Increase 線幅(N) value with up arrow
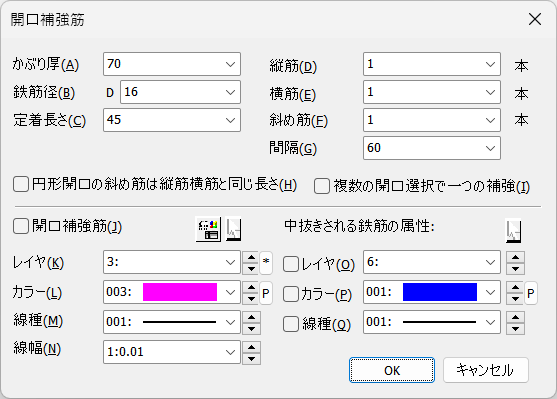 pos(252,347)
